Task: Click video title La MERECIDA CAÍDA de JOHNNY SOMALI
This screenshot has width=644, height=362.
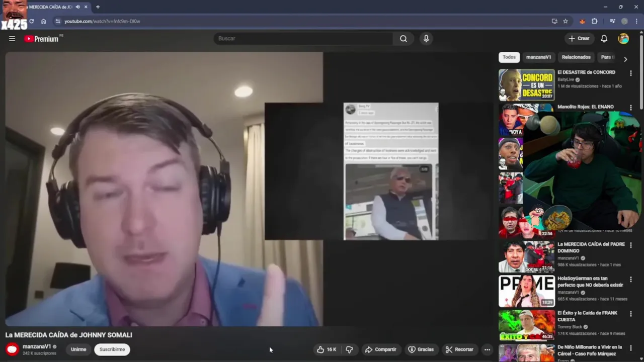Action: tap(69, 335)
